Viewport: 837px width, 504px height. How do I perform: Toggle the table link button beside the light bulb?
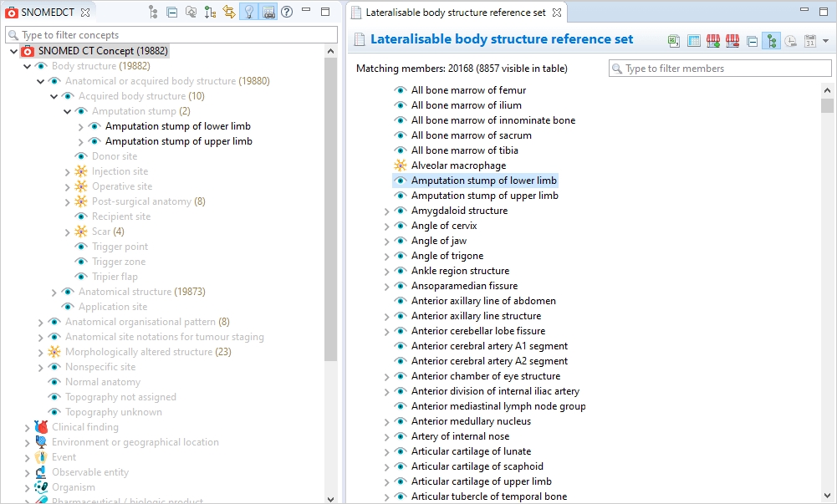[268, 12]
